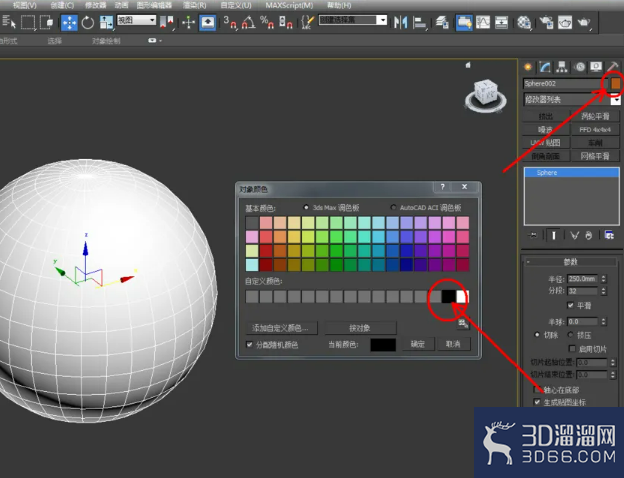The height and width of the screenshot is (478, 624).
Task: Click the Add Custom Colors button
Action: click(x=281, y=328)
